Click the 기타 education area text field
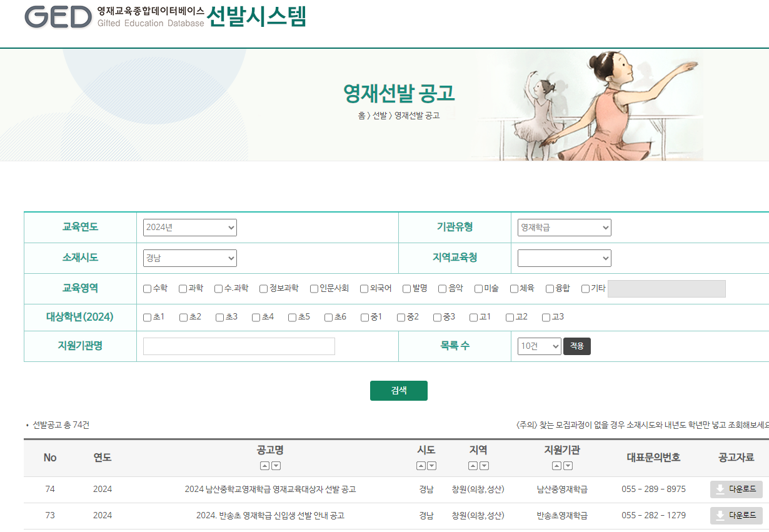The width and height of the screenshot is (769, 532). (x=666, y=289)
